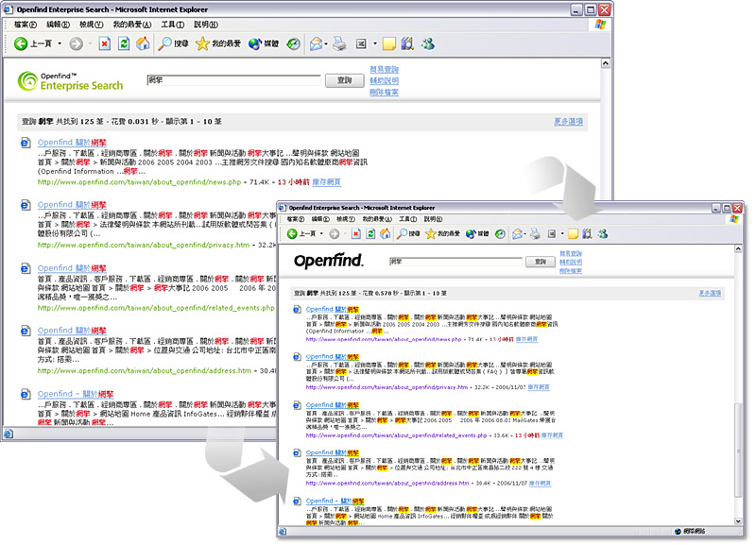Open the History pane in the front window
The width and height of the screenshot is (756, 545).
click(x=501, y=233)
